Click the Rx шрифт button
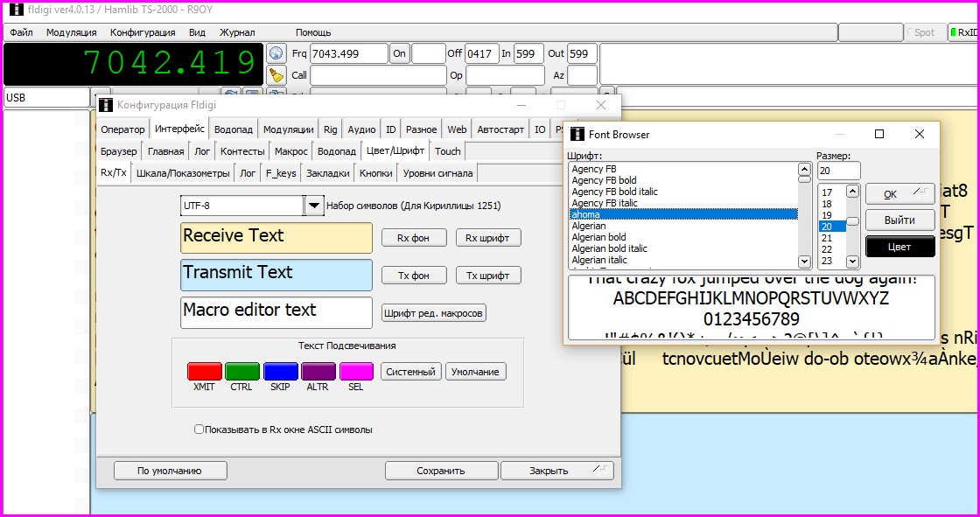 [488, 237]
